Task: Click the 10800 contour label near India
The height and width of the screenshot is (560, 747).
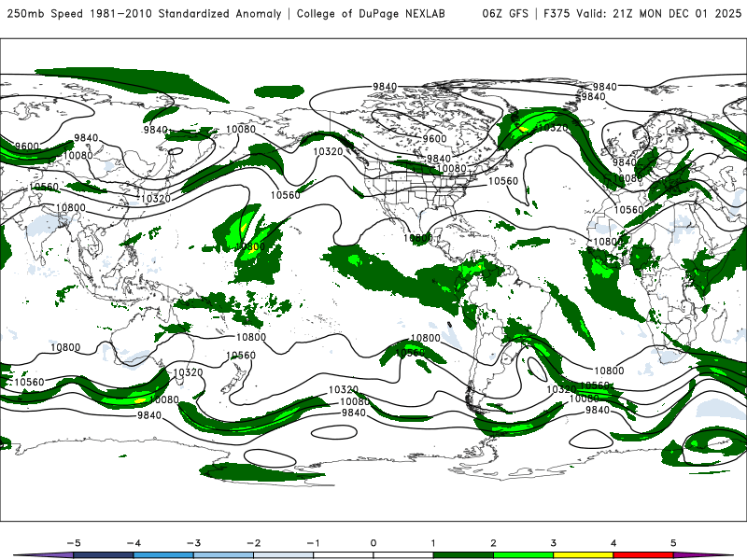Action: pos(71,207)
